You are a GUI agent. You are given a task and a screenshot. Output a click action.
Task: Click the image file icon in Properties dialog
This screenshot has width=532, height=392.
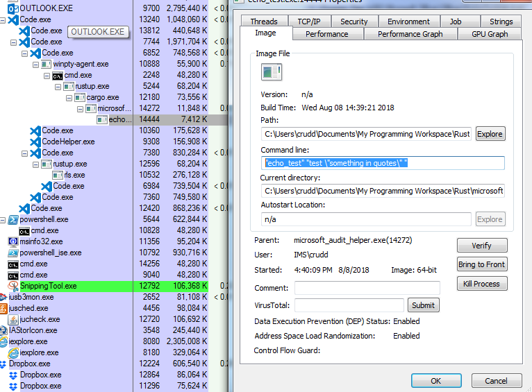pos(272,72)
